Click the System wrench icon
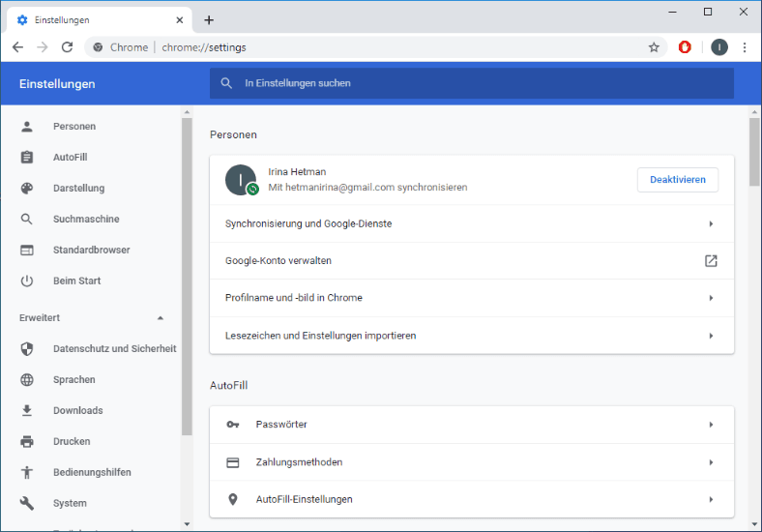 tap(27, 503)
